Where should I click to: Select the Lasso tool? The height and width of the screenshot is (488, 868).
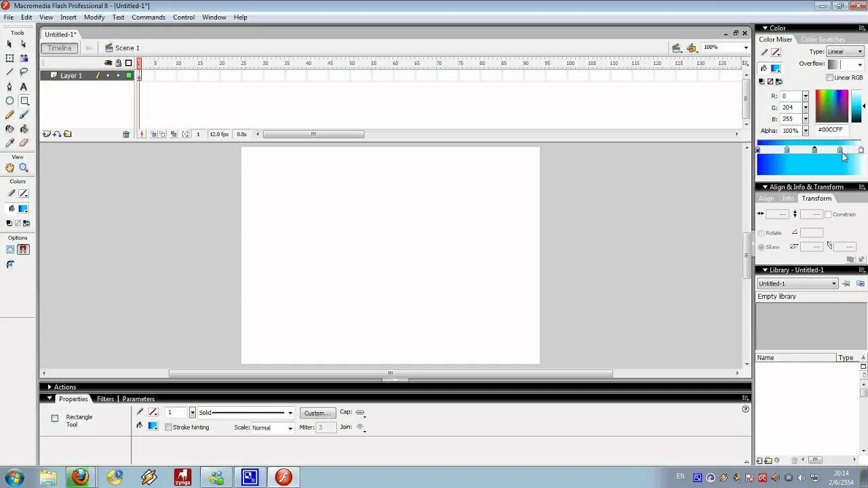(24, 72)
